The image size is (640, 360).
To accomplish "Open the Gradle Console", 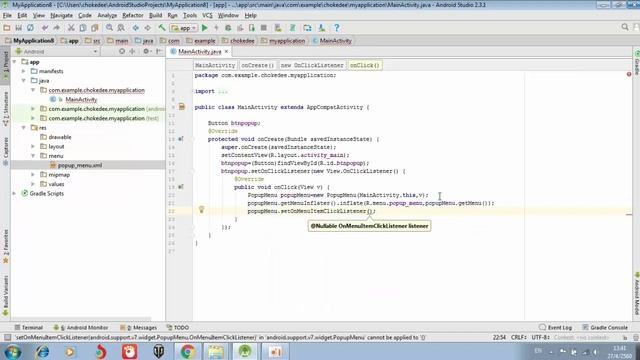I will pos(605,327).
